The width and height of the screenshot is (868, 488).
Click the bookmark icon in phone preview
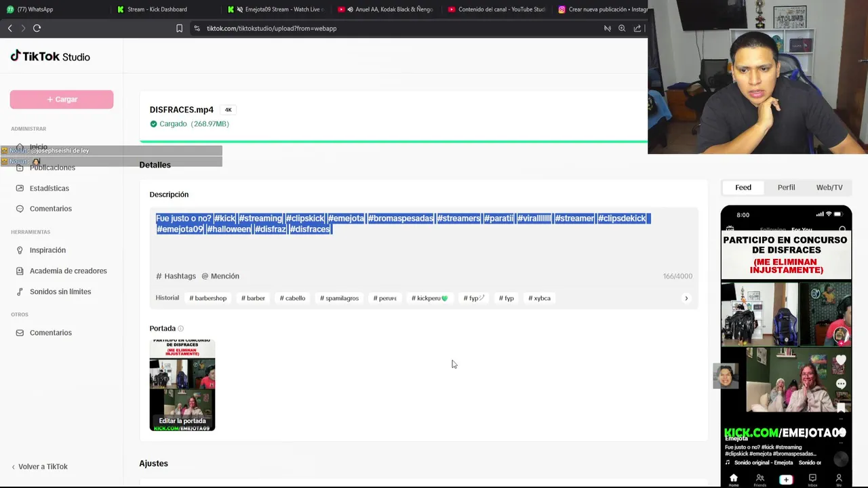click(841, 407)
